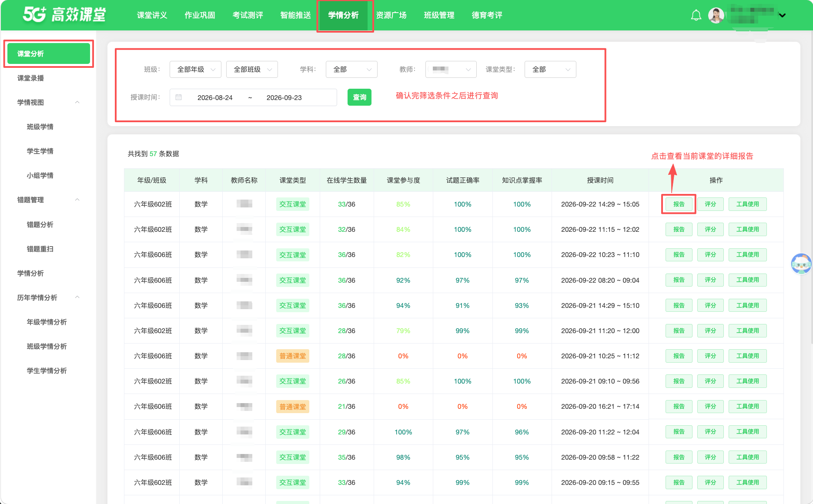Viewport: 813px width, 504px height.
Task: Switch to 作业巩固 top tab
Action: click(200, 15)
